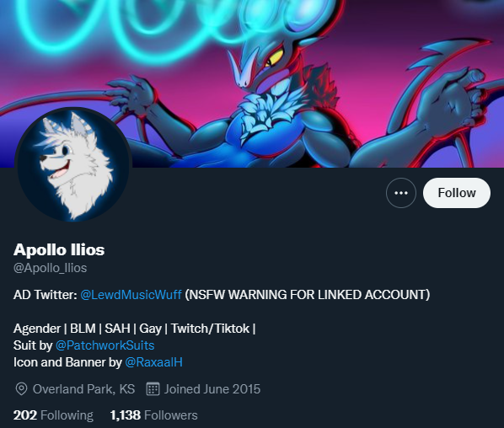504x428 pixels.
Task: Click the @Apollo_Ilios handle text
Action: (x=50, y=268)
